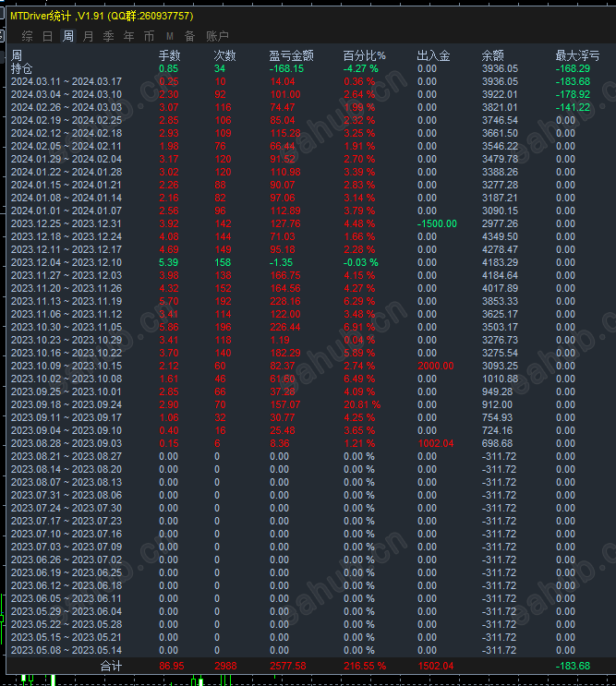Click the 百分比% column header
Viewport: 616px width, 686px height.
365,55
